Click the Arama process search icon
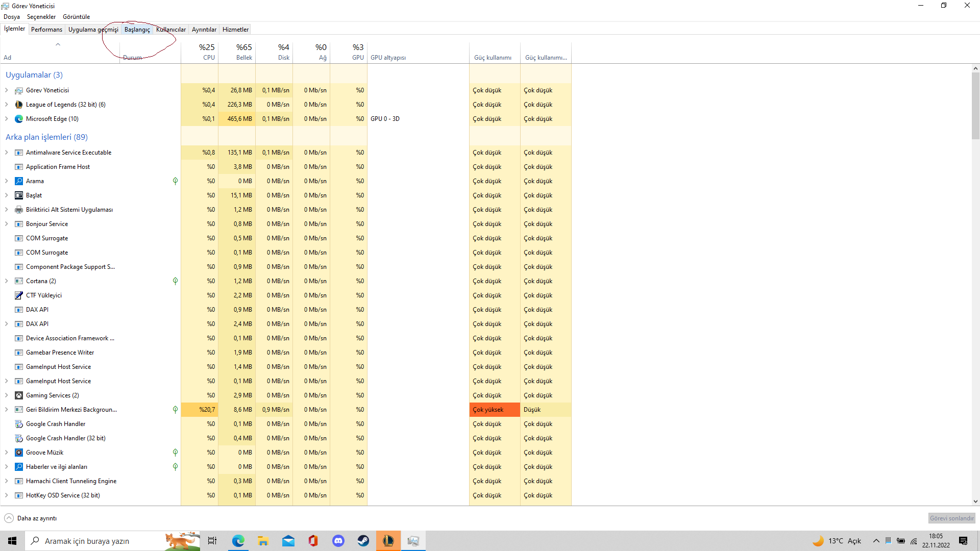The image size is (980, 551). click(x=19, y=181)
